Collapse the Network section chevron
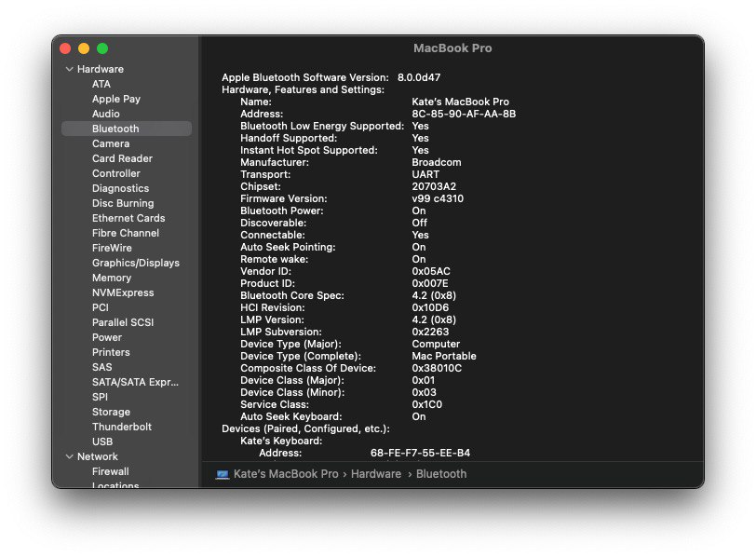756x557 pixels. coord(70,456)
